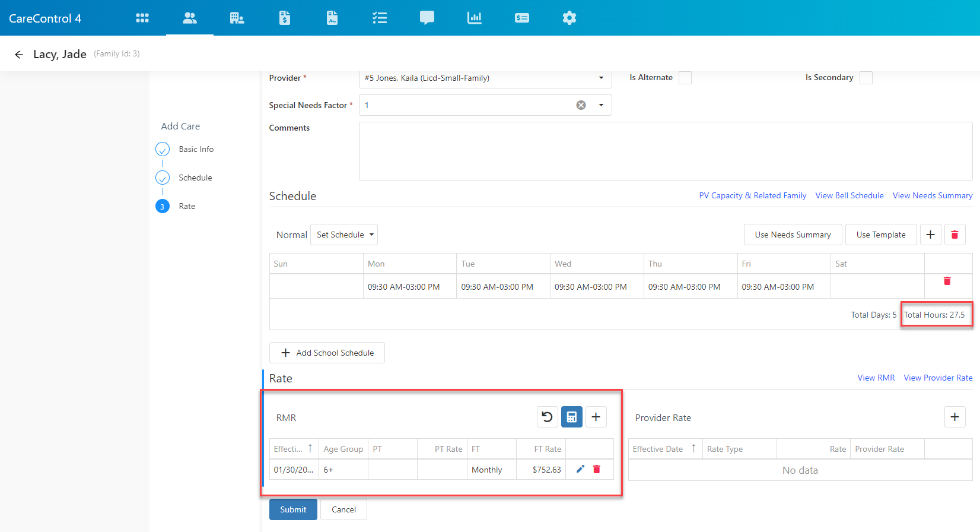Expand the Special Needs Factor dropdown arrow

pyautogui.click(x=602, y=105)
